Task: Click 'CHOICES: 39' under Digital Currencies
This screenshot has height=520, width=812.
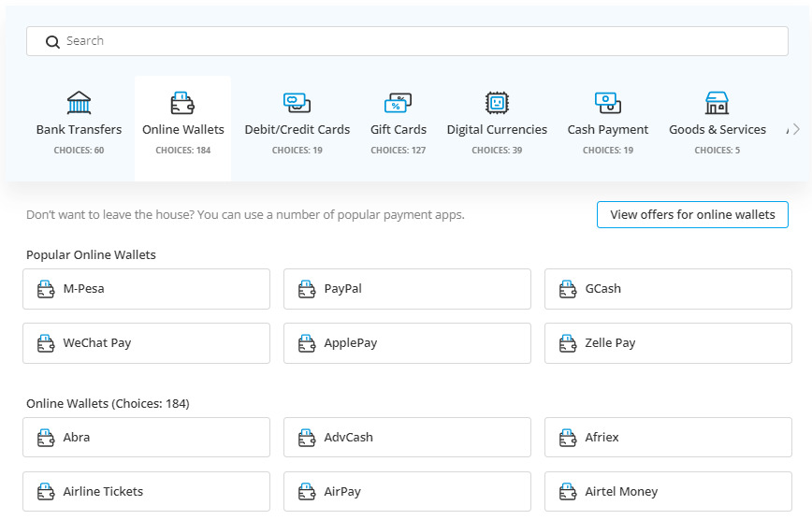Action: [497, 151]
